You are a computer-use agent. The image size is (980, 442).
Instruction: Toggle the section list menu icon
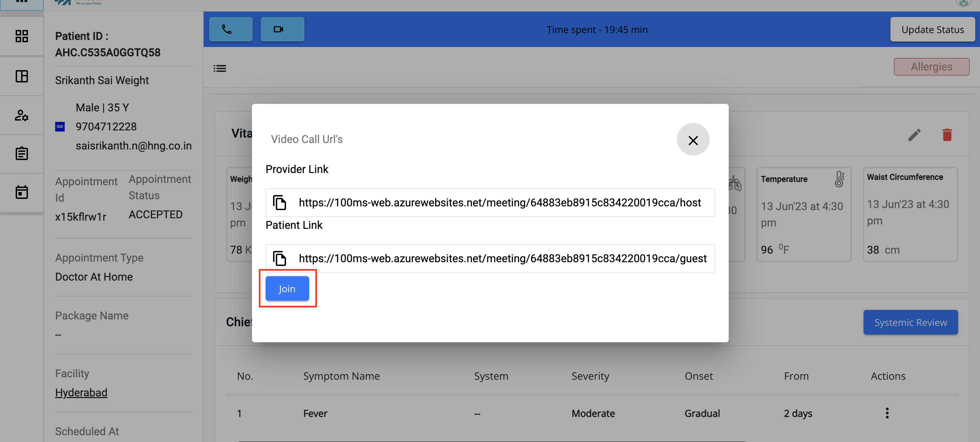(x=220, y=68)
